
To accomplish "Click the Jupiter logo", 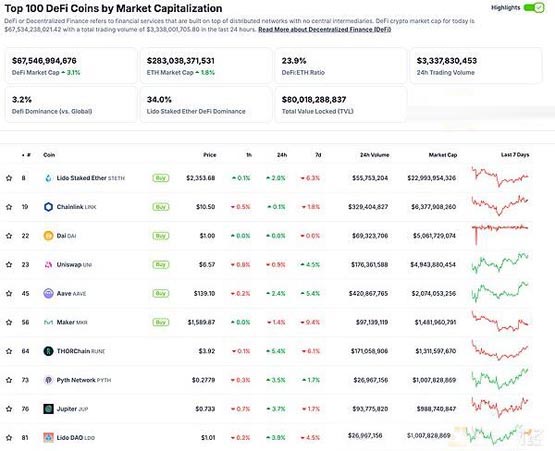I will (48, 409).
